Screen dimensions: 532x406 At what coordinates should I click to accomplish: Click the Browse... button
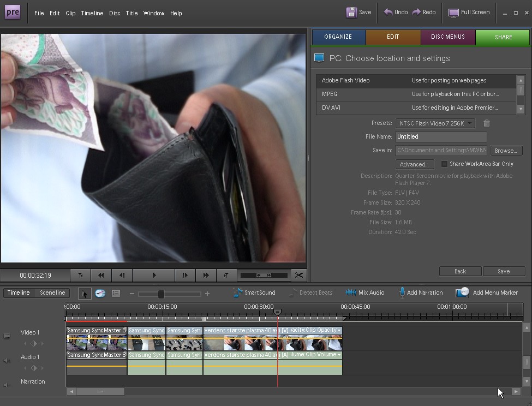(x=506, y=151)
